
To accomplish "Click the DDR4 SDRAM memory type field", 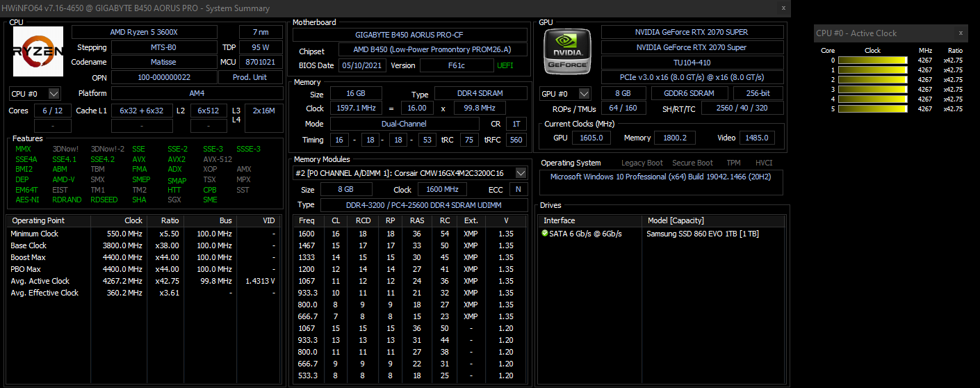I will (x=481, y=94).
